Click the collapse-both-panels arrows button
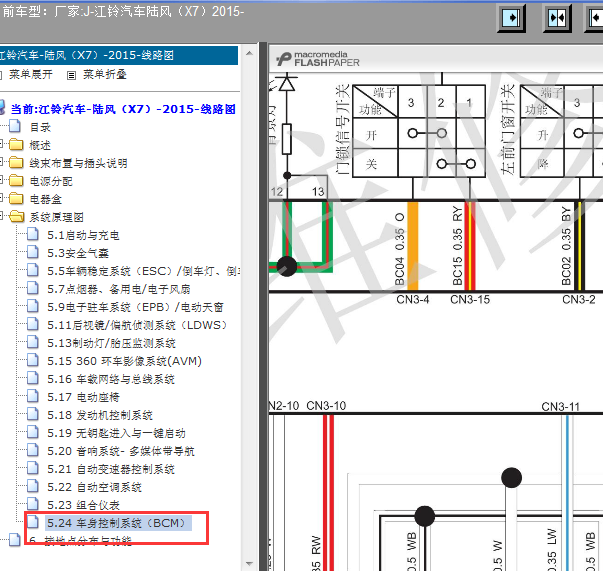This screenshot has width=603, height=571. (x=557, y=18)
